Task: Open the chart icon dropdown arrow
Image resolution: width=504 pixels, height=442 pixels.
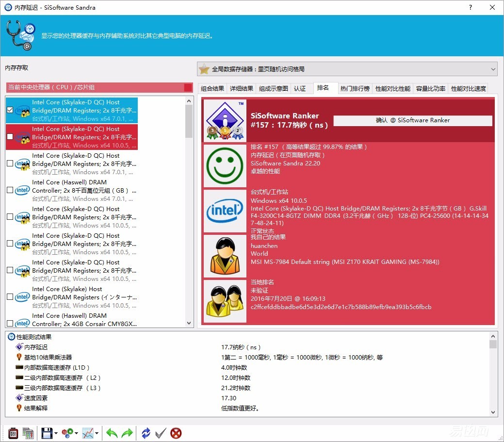Action: 97,433
